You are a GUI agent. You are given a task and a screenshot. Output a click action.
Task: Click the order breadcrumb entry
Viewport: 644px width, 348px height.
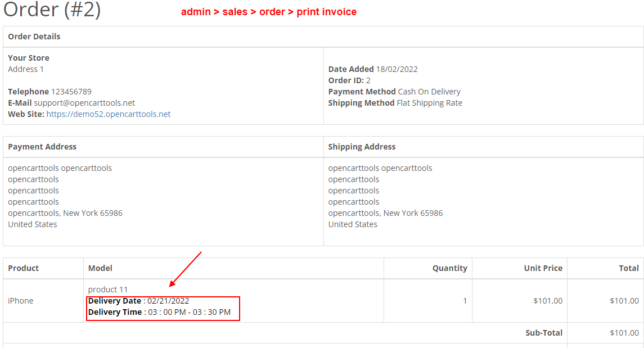click(x=273, y=12)
